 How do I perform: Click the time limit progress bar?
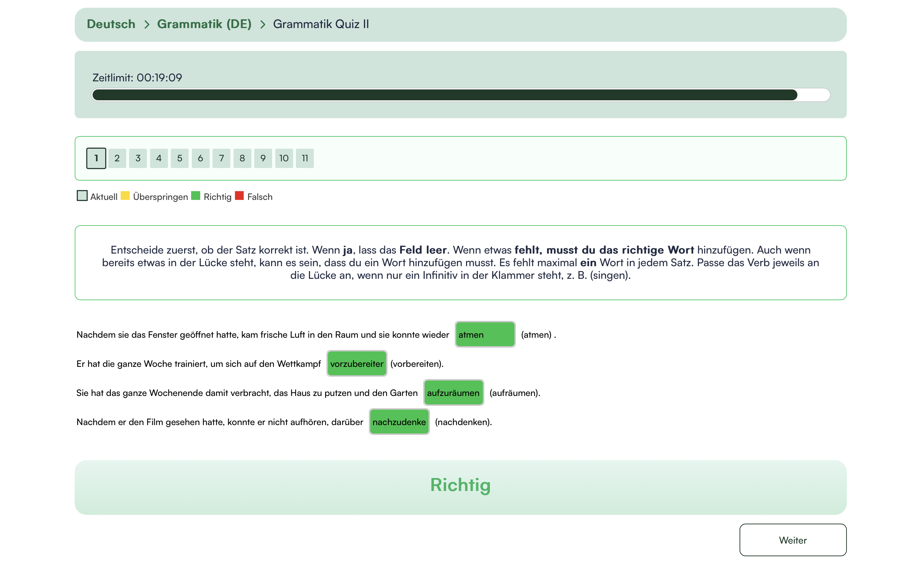pos(460,95)
